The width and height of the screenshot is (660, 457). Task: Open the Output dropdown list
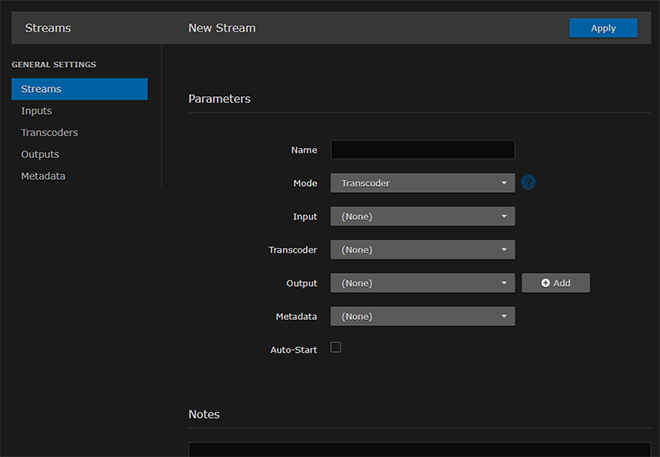[x=422, y=283]
